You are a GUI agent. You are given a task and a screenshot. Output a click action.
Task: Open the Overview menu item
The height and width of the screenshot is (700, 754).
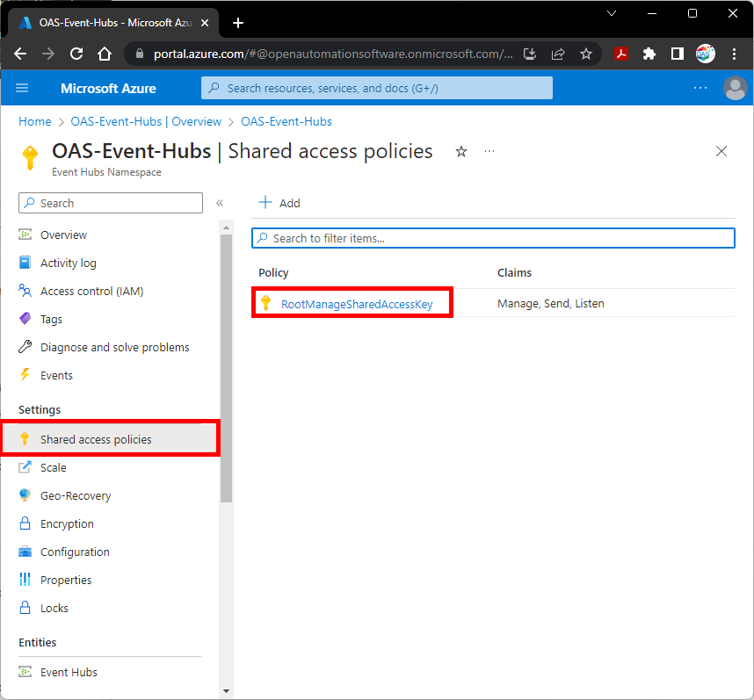(x=63, y=235)
